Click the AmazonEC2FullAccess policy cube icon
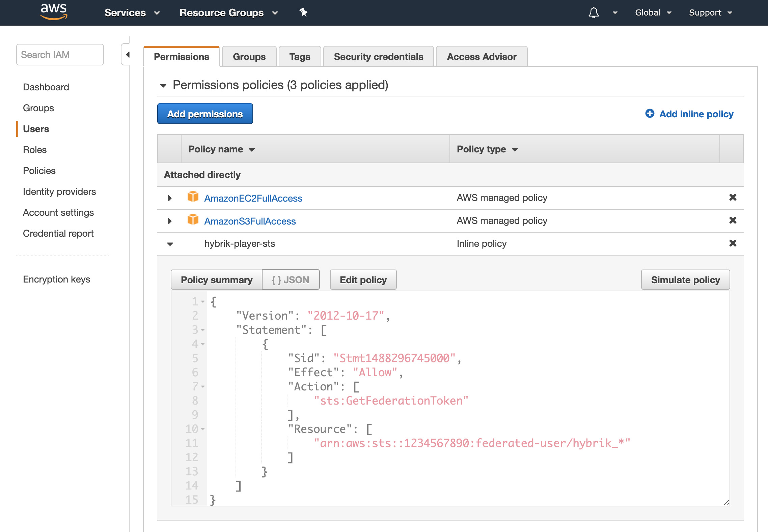Screen dimensions: 768x532 (x=193, y=197)
